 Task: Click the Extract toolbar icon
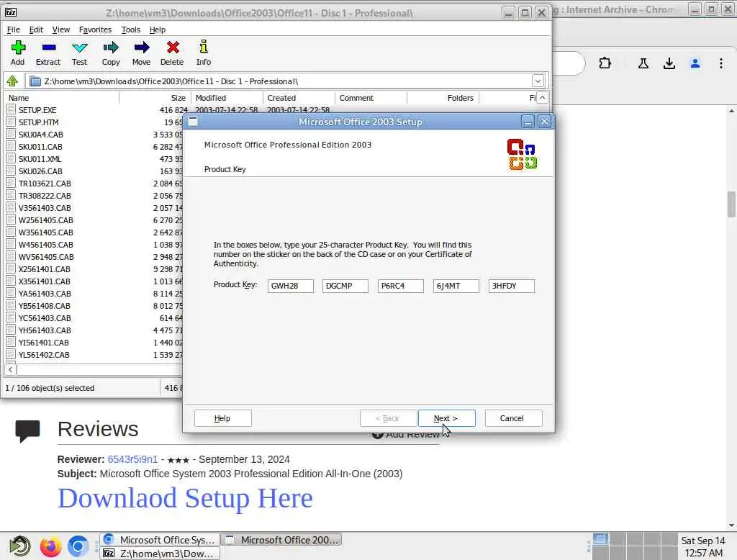point(48,53)
